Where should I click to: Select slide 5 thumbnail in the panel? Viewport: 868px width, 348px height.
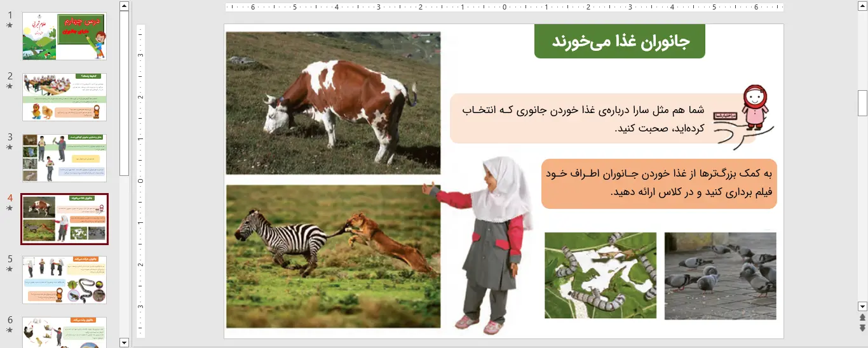(x=64, y=280)
